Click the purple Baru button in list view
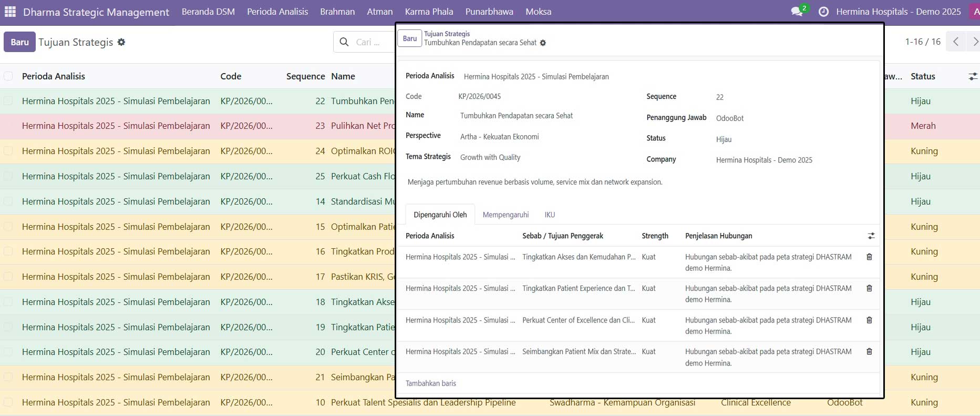Image resolution: width=980 pixels, height=416 pixels. tap(20, 42)
